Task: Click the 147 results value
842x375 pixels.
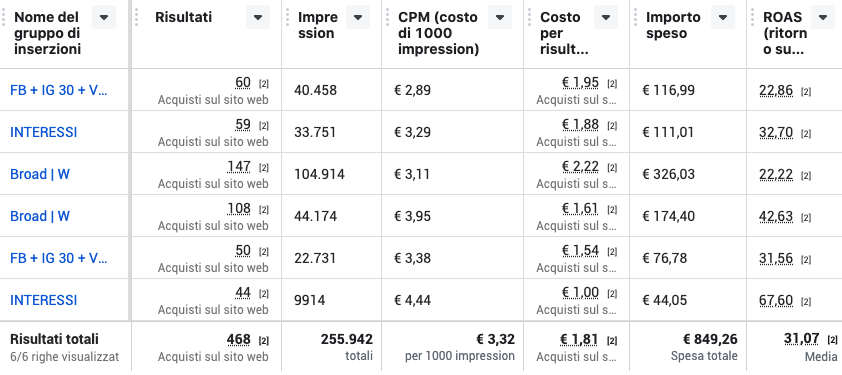Action: pyautogui.click(x=239, y=167)
